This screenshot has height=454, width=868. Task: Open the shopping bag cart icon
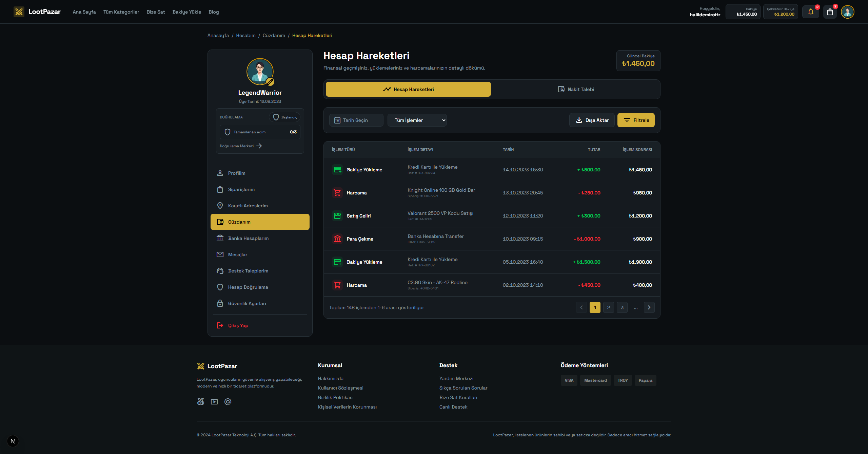coord(830,12)
